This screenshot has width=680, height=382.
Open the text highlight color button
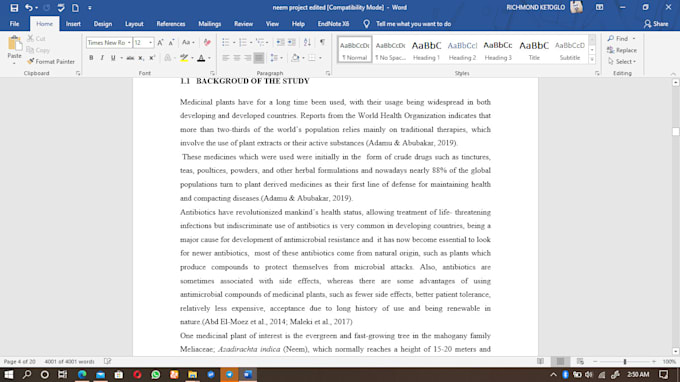point(184,58)
